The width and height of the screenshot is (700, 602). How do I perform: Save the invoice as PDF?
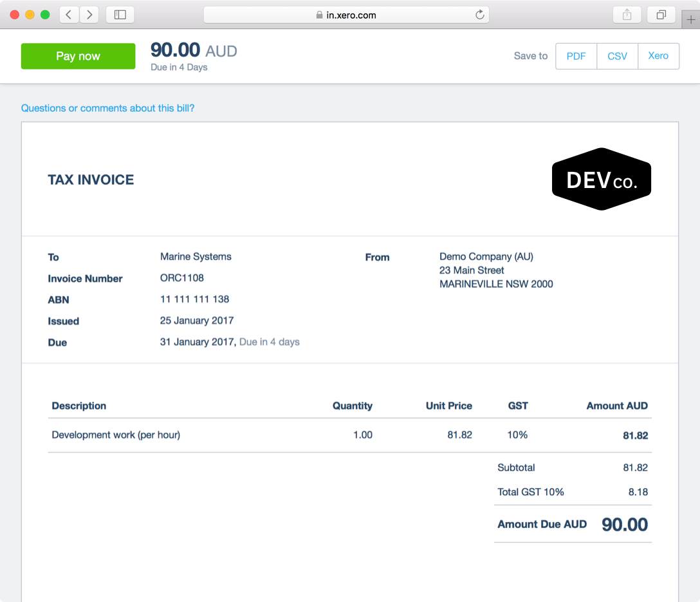[x=575, y=56]
